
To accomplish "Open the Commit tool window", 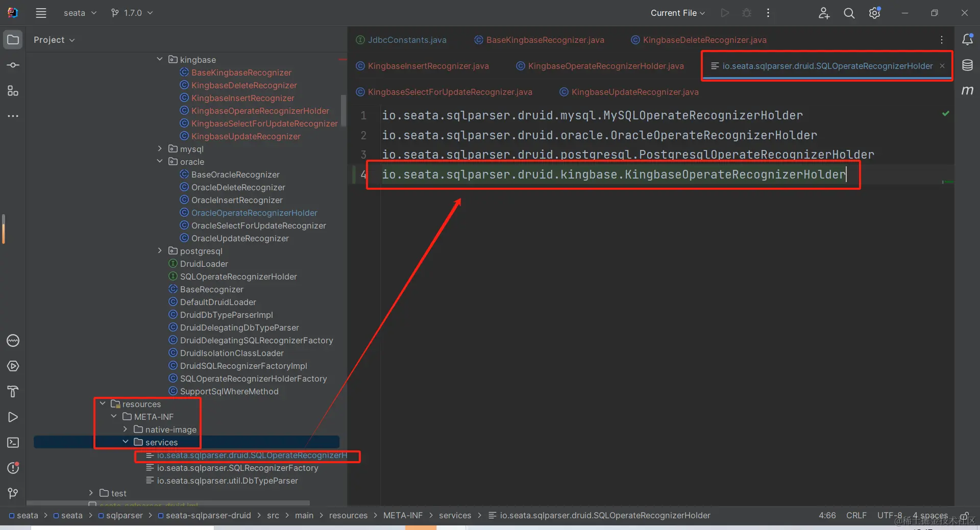I will (13, 65).
